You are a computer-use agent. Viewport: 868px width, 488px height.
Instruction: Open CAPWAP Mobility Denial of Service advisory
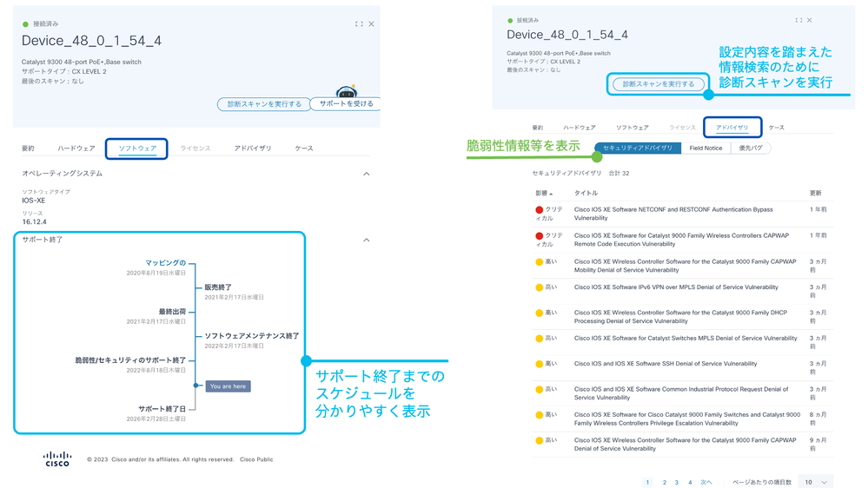pos(685,266)
